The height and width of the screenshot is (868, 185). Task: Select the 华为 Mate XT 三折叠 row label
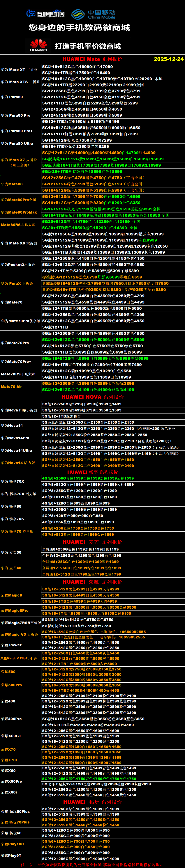pos(19,70)
